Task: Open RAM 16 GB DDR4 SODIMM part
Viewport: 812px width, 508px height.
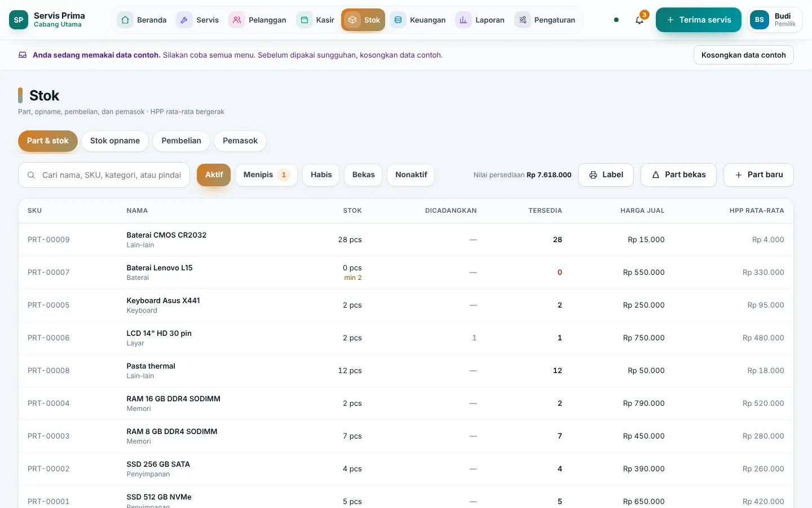Action: [x=406, y=404]
